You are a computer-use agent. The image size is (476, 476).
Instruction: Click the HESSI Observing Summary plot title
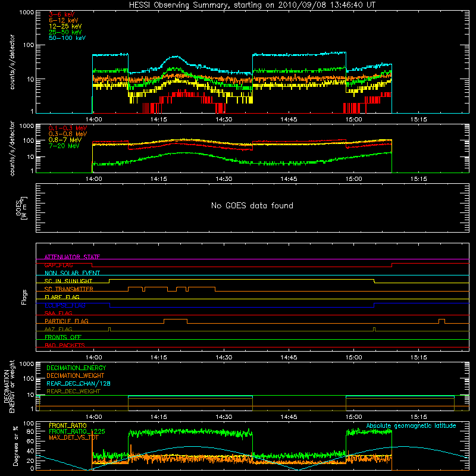[252, 5]
